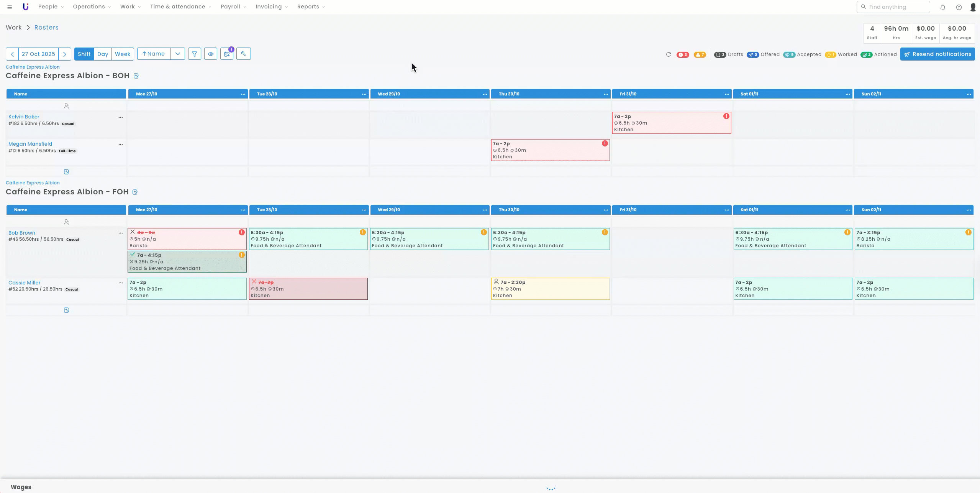This screenshot has width=980, height=493.
Task: Open the Reports menu
Action: coord(311,7)
